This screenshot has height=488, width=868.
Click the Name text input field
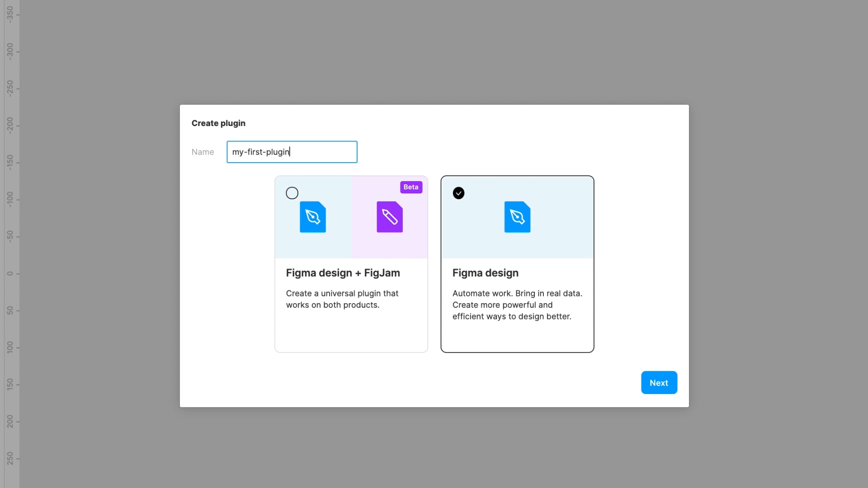292,152
